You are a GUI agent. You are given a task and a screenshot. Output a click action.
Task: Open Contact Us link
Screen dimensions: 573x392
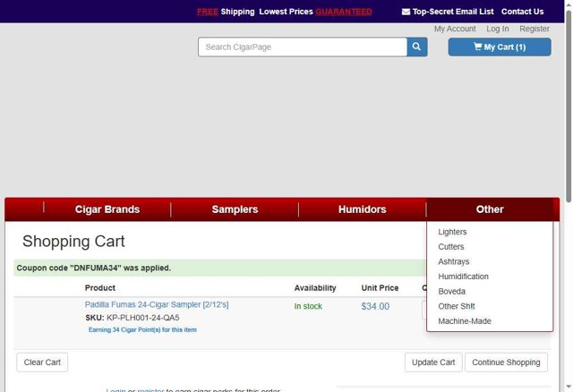tap(522, 12)
